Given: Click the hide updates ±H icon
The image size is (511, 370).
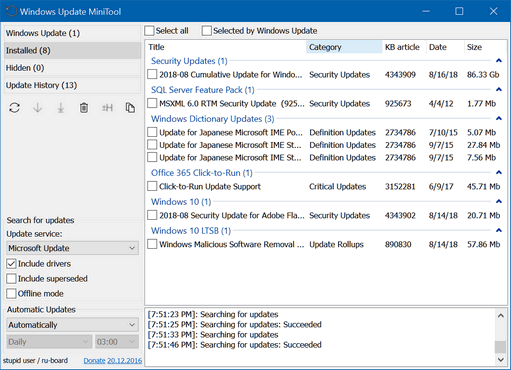Looking at the screenshot, I should pyautogui.click(x=107, y=108).
